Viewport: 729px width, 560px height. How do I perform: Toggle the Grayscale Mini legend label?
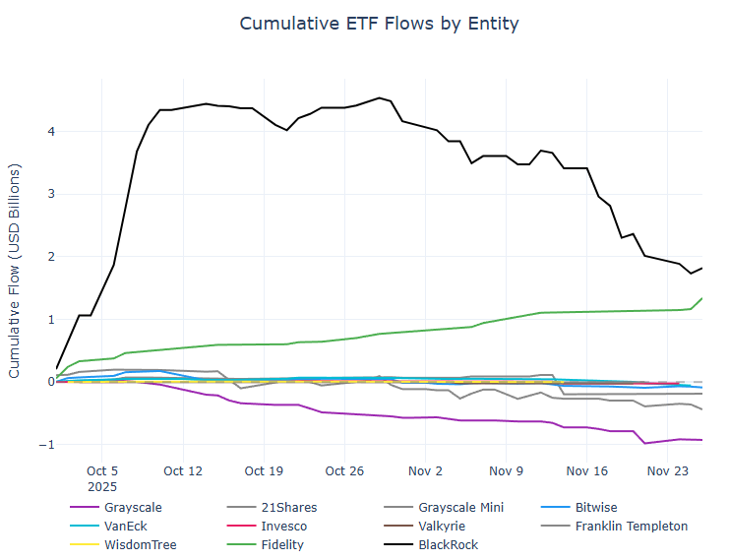pos(462,508)
